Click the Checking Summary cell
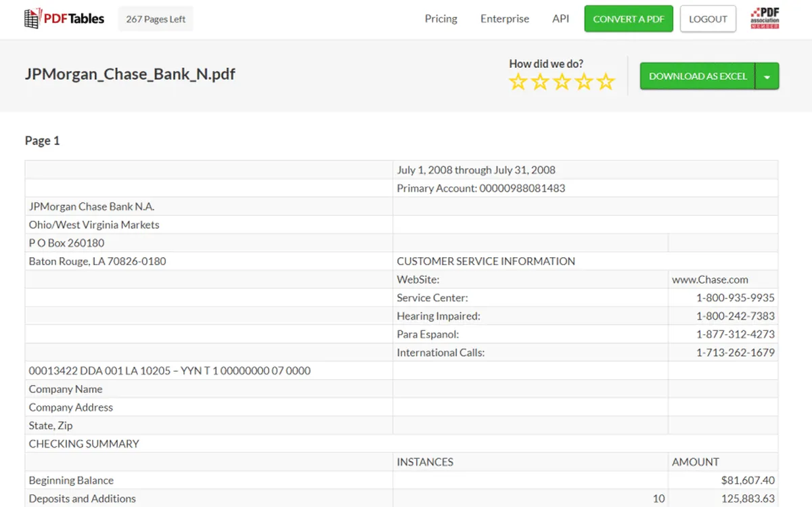This screenshot has width=812, height=507. pos(401,444)
